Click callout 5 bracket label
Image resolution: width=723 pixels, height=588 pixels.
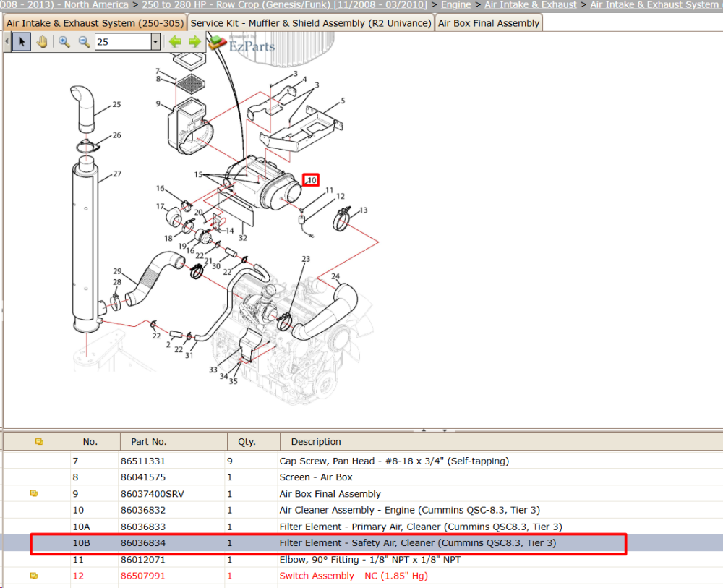pos(343,101)
